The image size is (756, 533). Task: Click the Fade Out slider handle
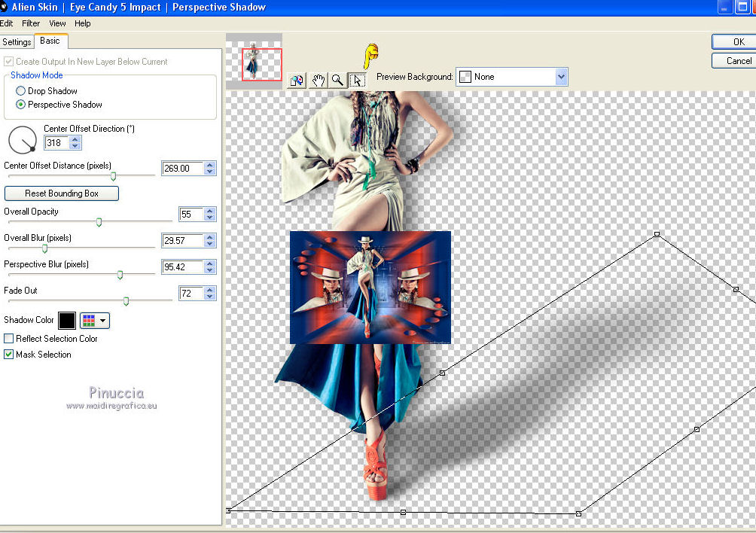click(126, 301)
